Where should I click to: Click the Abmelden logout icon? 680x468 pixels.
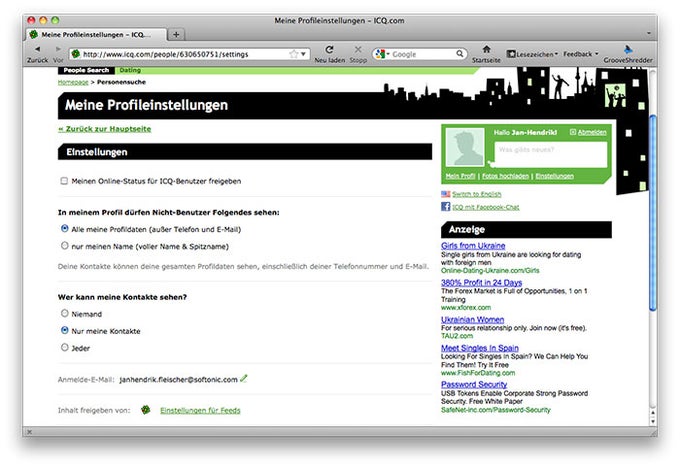[573, 132]
